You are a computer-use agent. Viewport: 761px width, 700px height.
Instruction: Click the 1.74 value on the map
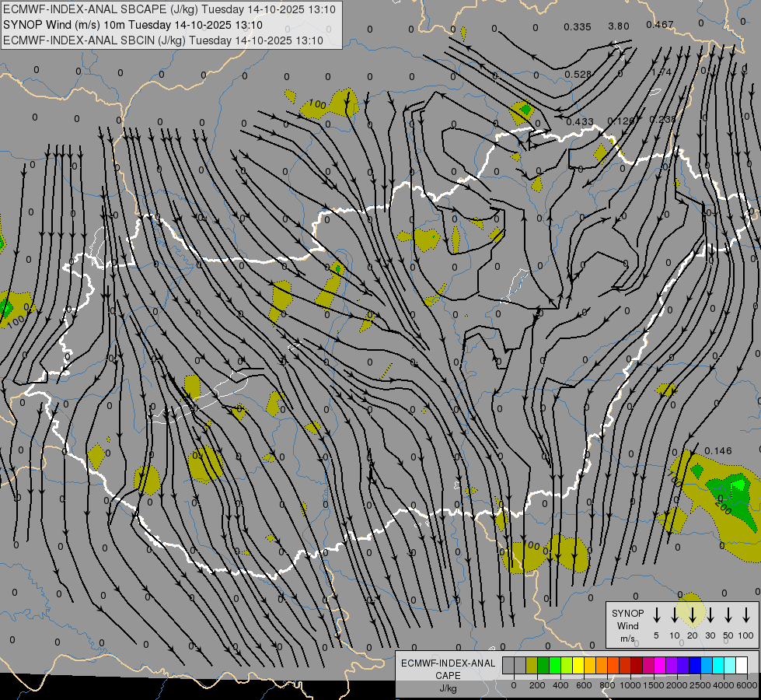pyautogui.click(x=662, y=72)
